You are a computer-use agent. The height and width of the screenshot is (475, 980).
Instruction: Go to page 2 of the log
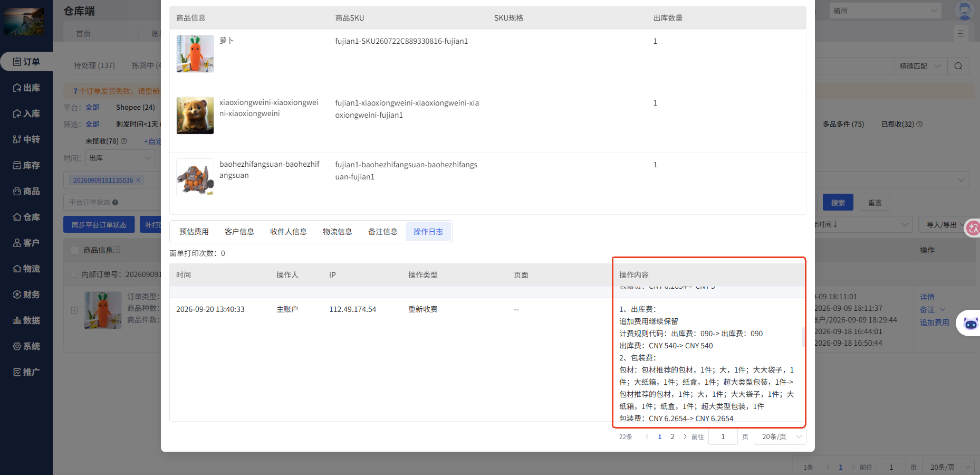coord(672,436)
